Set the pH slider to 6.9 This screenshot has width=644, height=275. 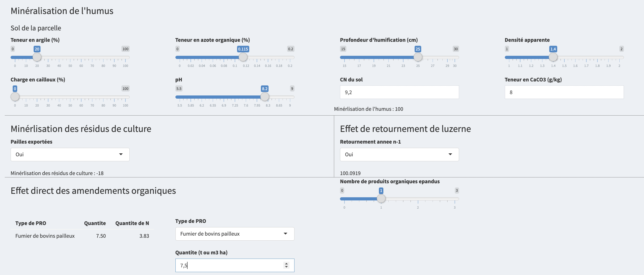(x=224, y=97)
